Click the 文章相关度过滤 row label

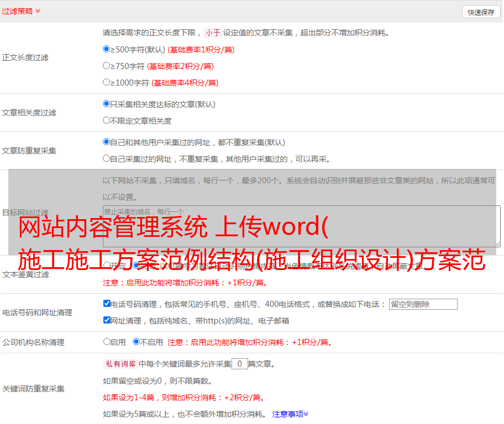coord(29,113)
